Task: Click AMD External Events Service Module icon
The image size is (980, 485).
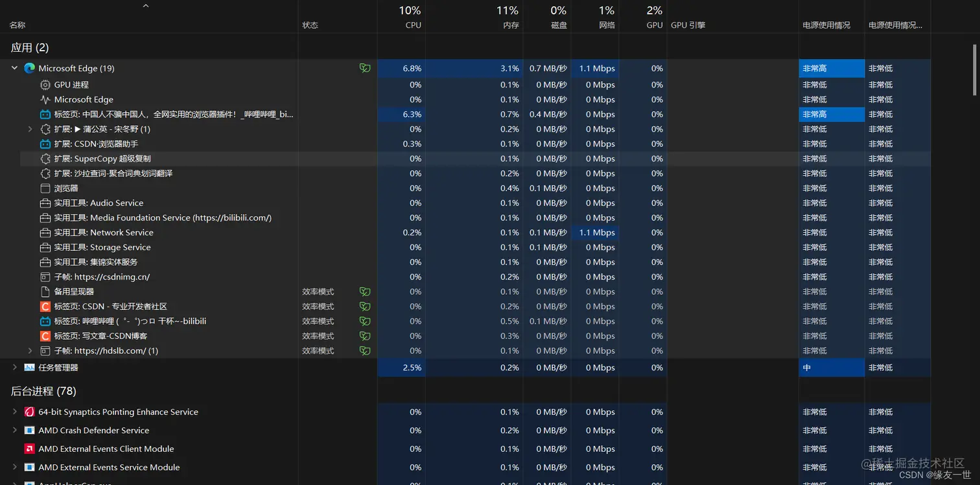Action: (x=29, y=467)
